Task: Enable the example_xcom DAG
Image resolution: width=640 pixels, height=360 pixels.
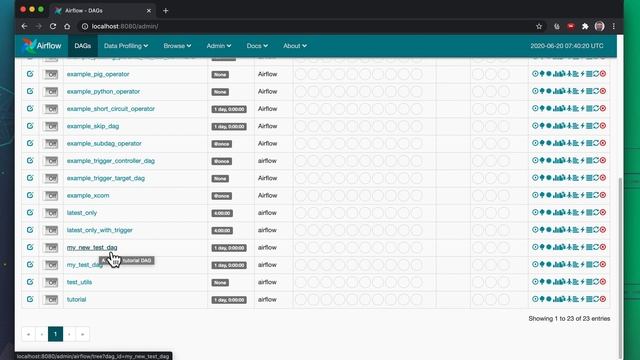Action: [x=51, y=196]
